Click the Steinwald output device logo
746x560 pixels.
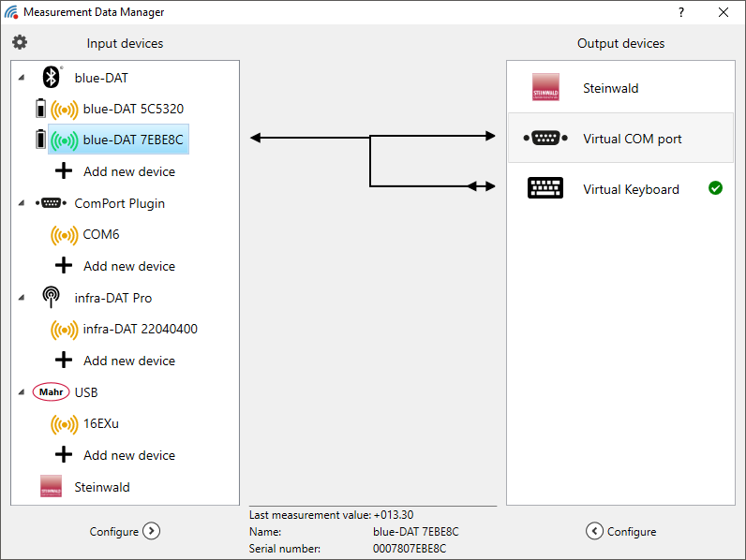(x=545, y=87)
